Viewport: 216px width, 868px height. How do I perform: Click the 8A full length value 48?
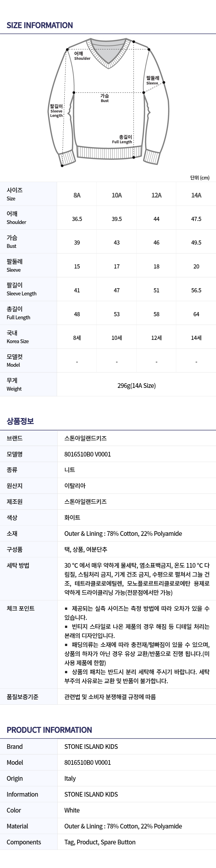tap(77, 314)
